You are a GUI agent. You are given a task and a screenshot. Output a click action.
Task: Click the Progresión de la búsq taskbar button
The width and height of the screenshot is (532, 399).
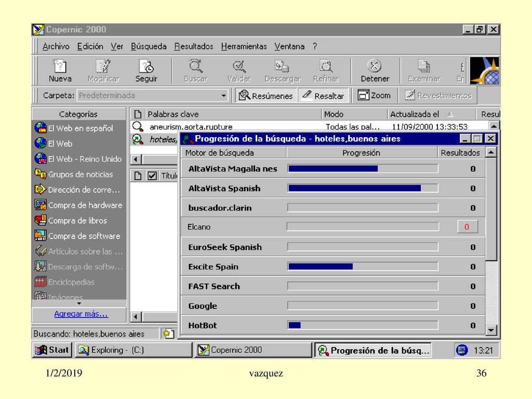373,350
